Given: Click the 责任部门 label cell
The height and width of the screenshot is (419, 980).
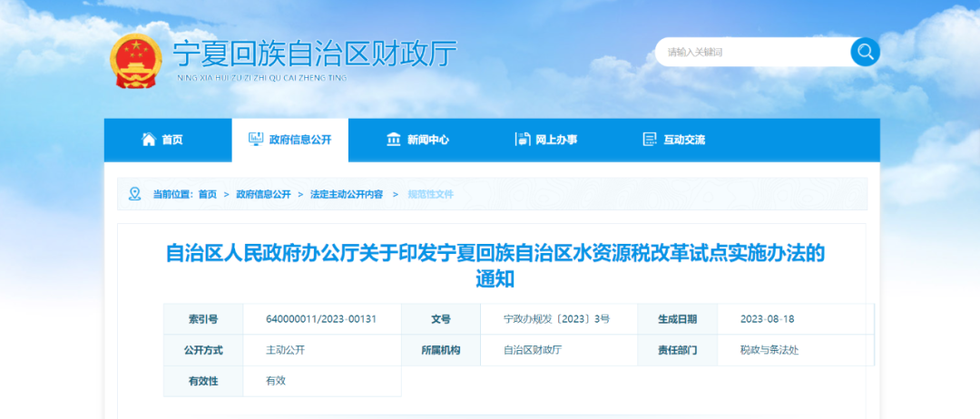Looking at the screenshot, I should [677, 350].
